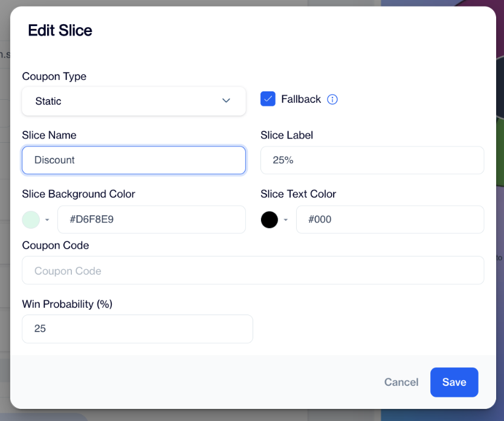Image resolution: width=504 pixels, height=421 pixels.
Task: Expand the background color swatch arrow
Action: pyautogui.click(x=47, y=220)
